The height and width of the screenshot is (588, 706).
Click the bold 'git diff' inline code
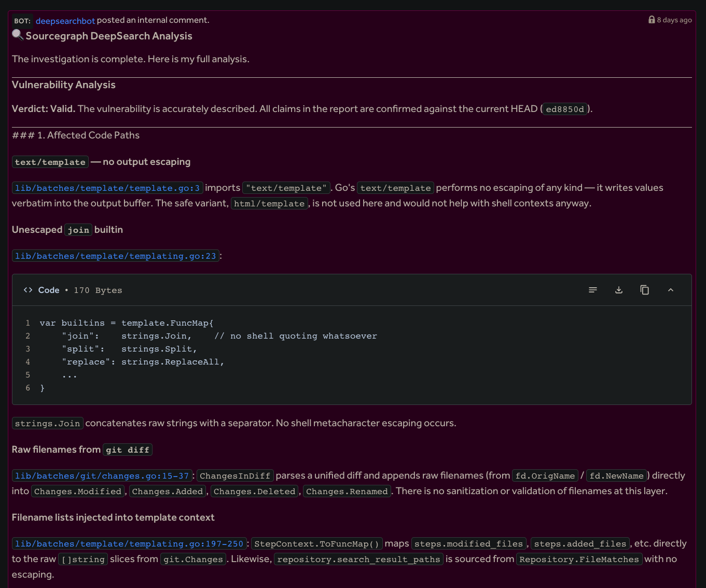(128, 450)
